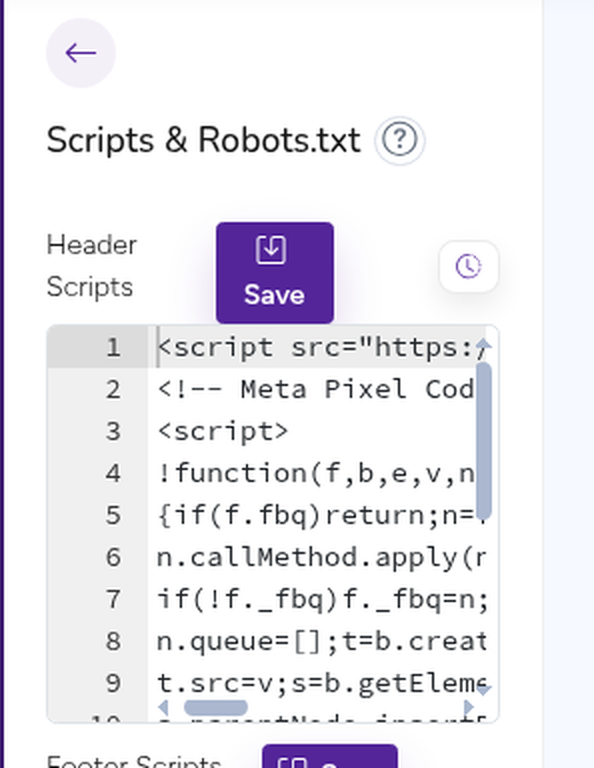Image resolution: width=594 pixels, height=768 pixels.
Task: Click the <script> tag on line 3
Action: [x=223, y=432]
